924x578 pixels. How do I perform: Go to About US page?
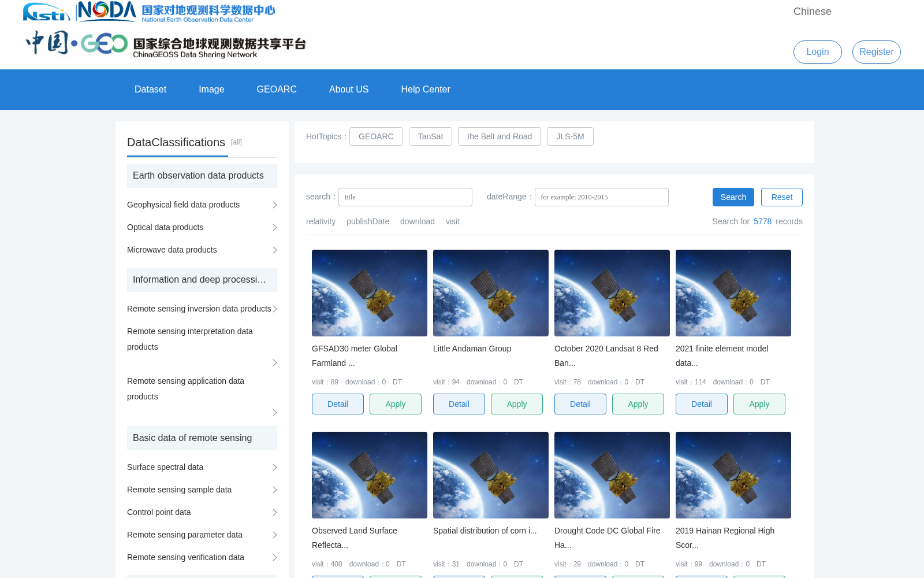pos(349,90)
